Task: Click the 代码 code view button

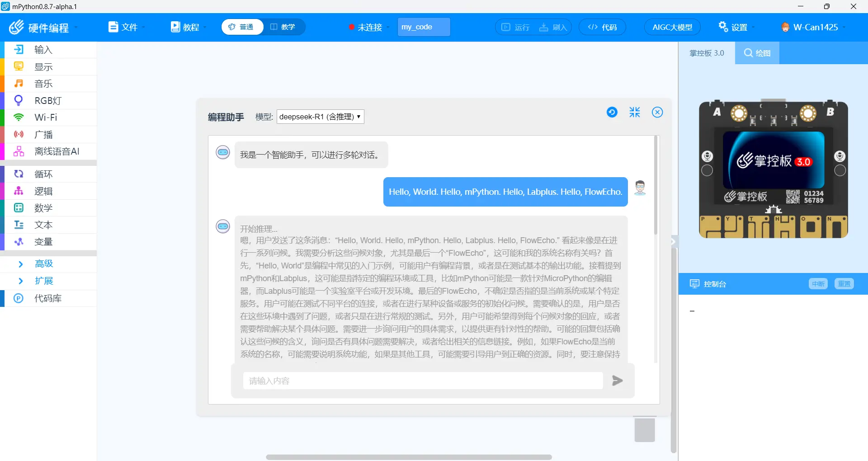Action: coord(602,27)
